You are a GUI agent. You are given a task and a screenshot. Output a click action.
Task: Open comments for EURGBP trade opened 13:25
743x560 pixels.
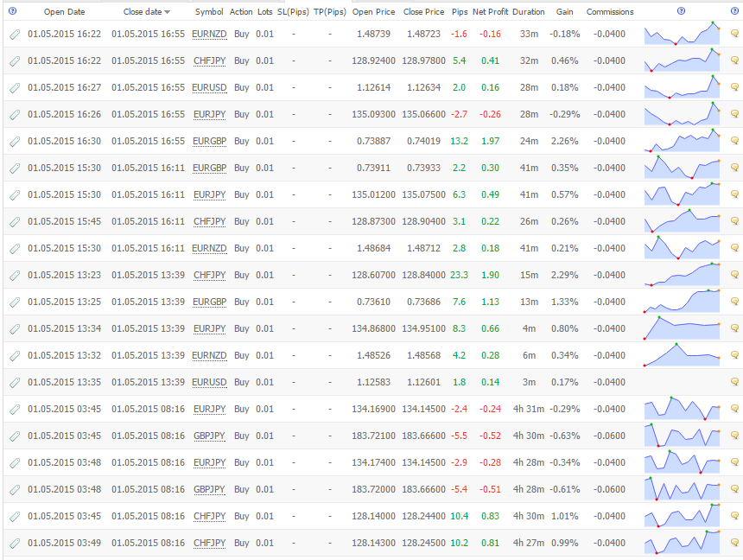735,301
